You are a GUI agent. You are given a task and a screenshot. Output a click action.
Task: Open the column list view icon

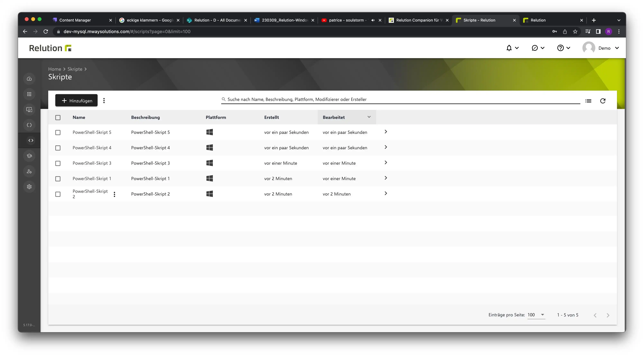[588, 101]
